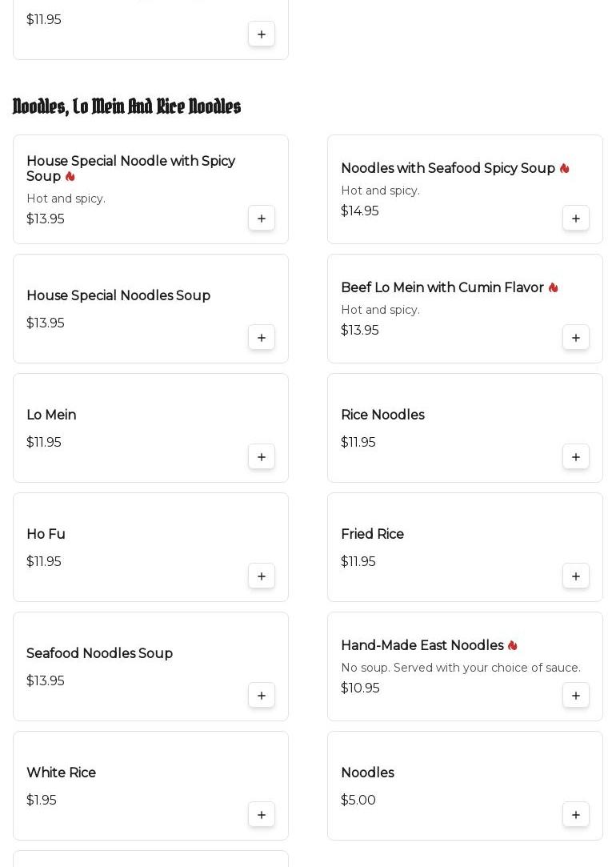Open the Lo Mein item details
Screen dimensions: 616x867
[x=51, y=415]
